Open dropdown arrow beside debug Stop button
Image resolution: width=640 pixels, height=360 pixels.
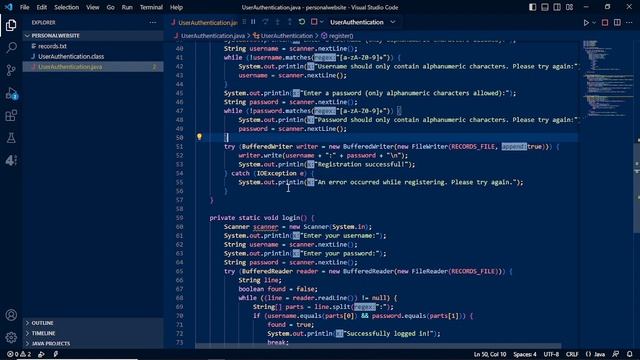pyautogui.click(x=322, y=22)
